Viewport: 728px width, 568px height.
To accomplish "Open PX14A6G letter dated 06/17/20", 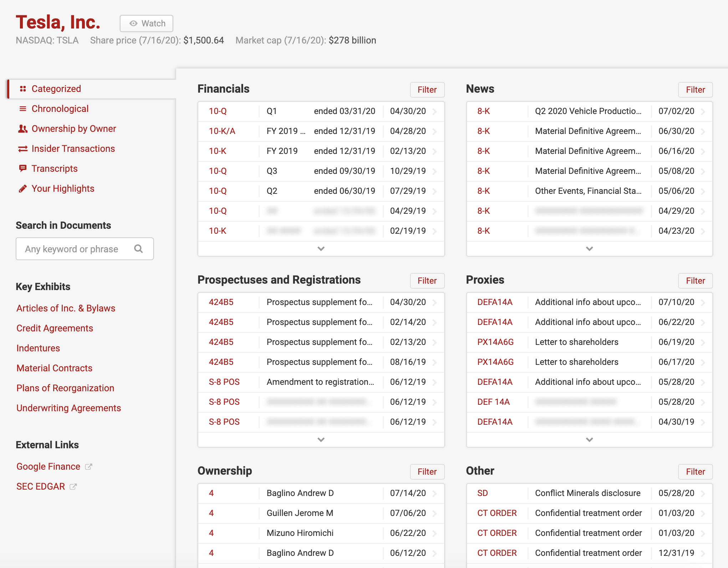I will point(589,362).
